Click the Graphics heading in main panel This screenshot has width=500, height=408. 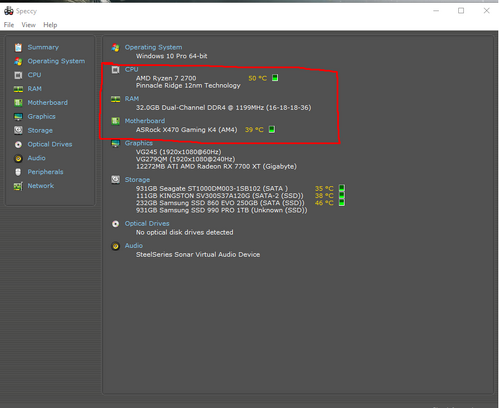click(x=139, y=143)
